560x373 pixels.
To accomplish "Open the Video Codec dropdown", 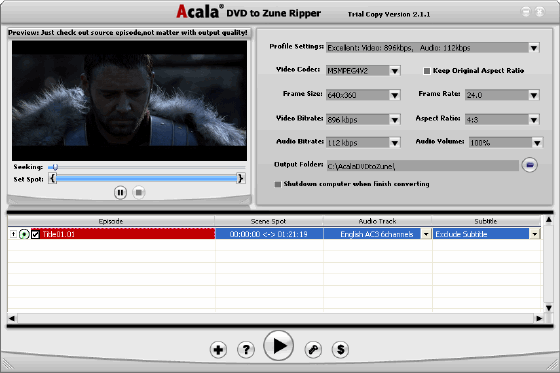I will pos(395,71).
